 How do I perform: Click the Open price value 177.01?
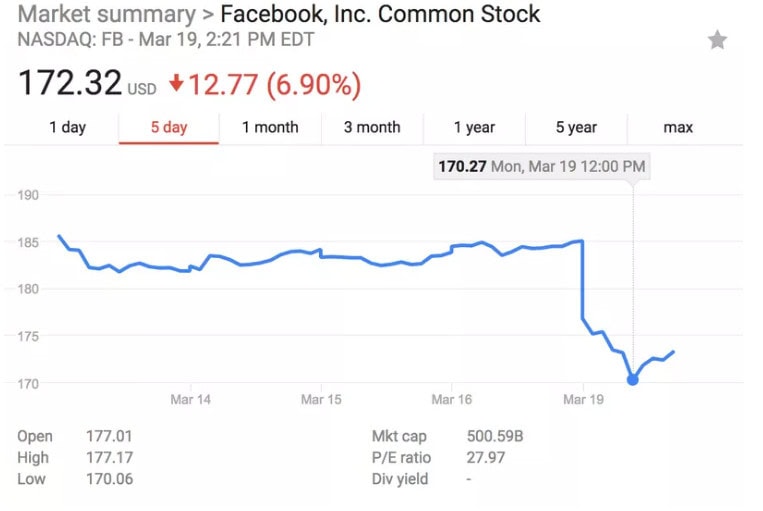click(x=109, y=436)
